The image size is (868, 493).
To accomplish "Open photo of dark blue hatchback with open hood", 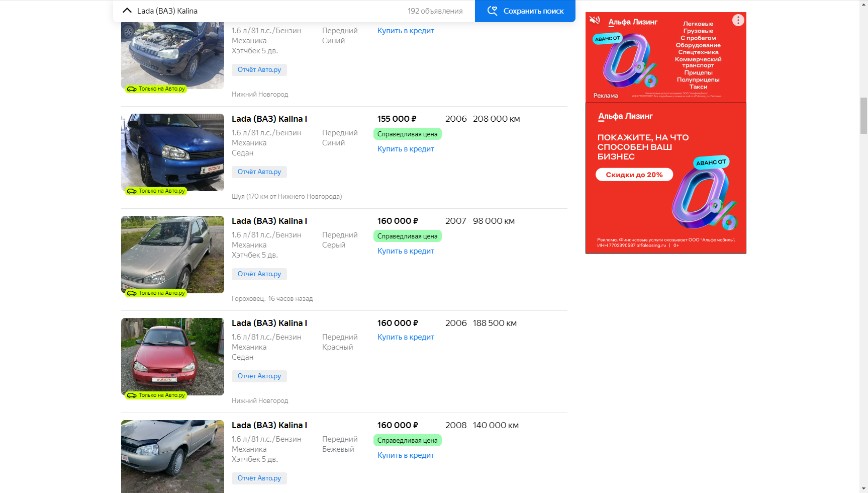I will [x=172, y=55].
